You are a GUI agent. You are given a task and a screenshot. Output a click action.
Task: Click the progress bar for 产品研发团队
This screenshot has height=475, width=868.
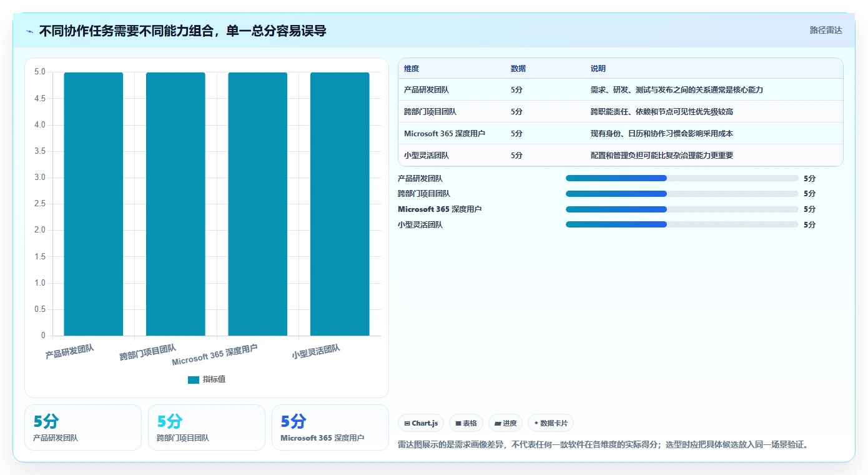682,178
